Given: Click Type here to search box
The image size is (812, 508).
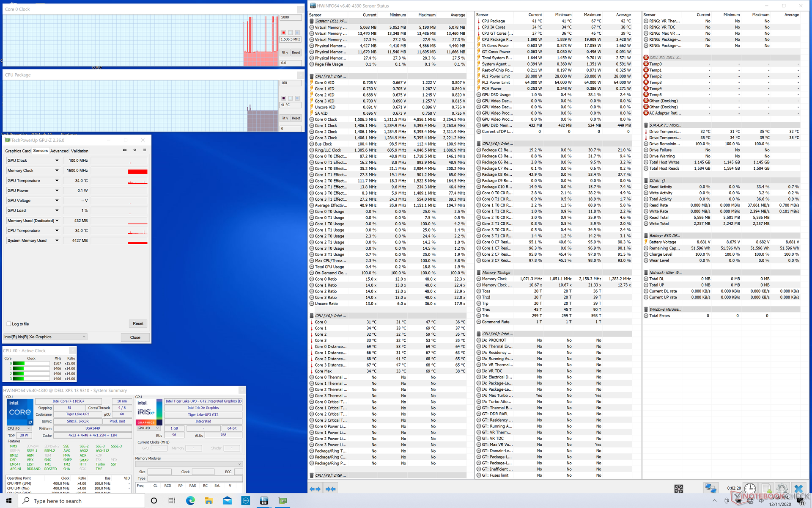Looking at the screenshot, I should 82,501.
